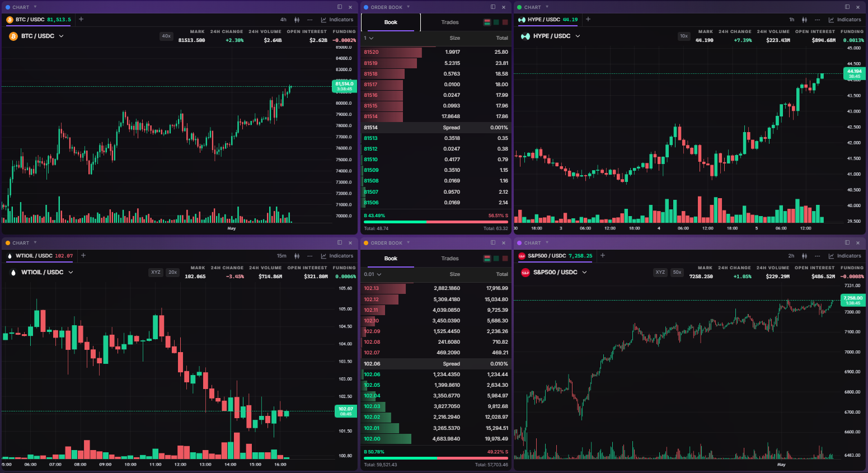This screenshot has width=868, height=473.
Task: Click the S&P logo beside the S&P500 / USDC selector
Action: pyautogui.click(x=526, y=273)
